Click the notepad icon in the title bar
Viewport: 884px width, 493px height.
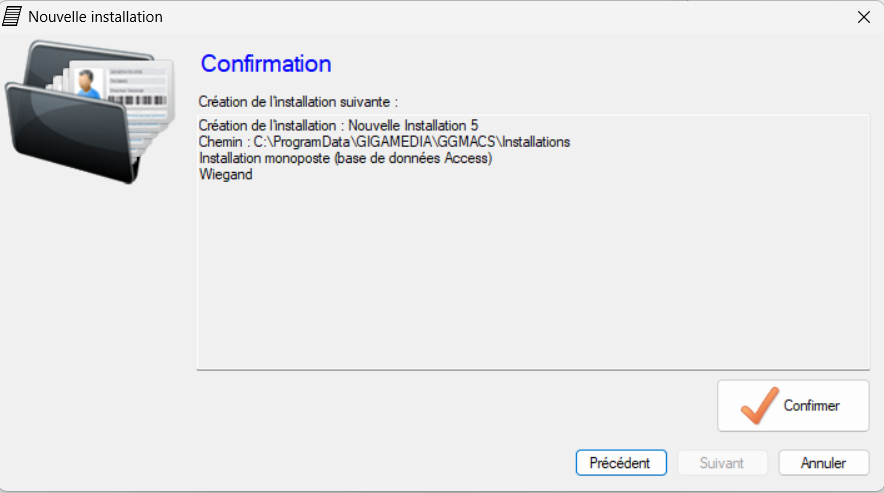point(12,17)
